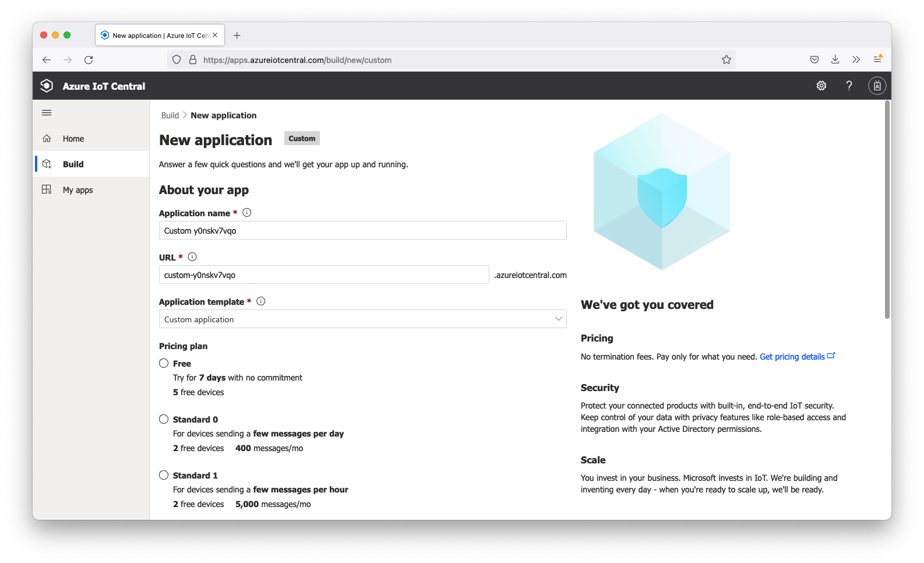Click the Application name text field
Screen dimensions: 924x563
[362, 230]
